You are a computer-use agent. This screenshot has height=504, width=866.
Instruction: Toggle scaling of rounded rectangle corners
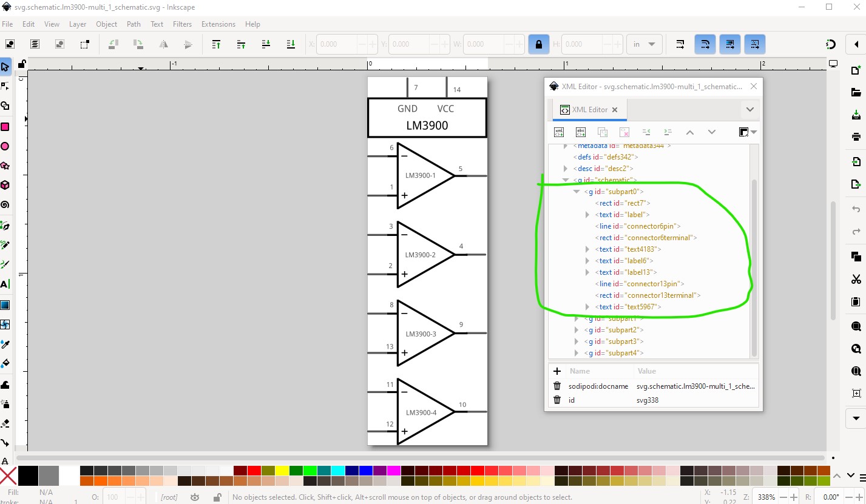[x=705, y=44]
